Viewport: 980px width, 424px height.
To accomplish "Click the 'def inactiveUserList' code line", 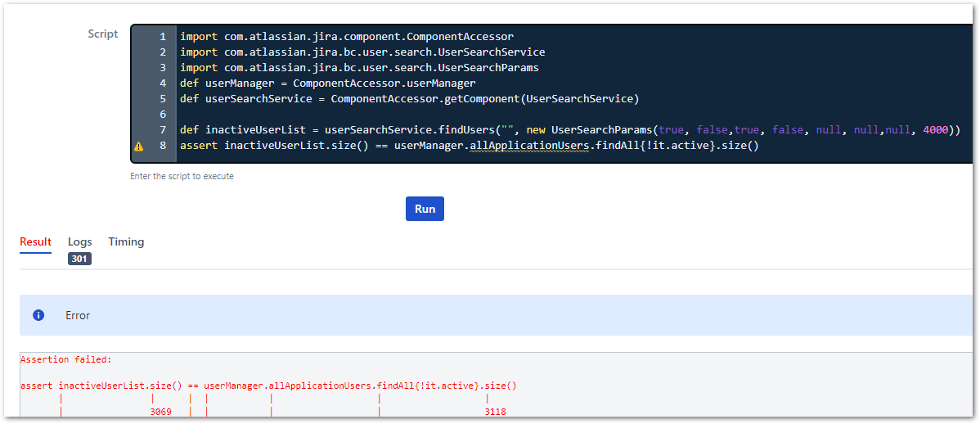I will point(570,130).
